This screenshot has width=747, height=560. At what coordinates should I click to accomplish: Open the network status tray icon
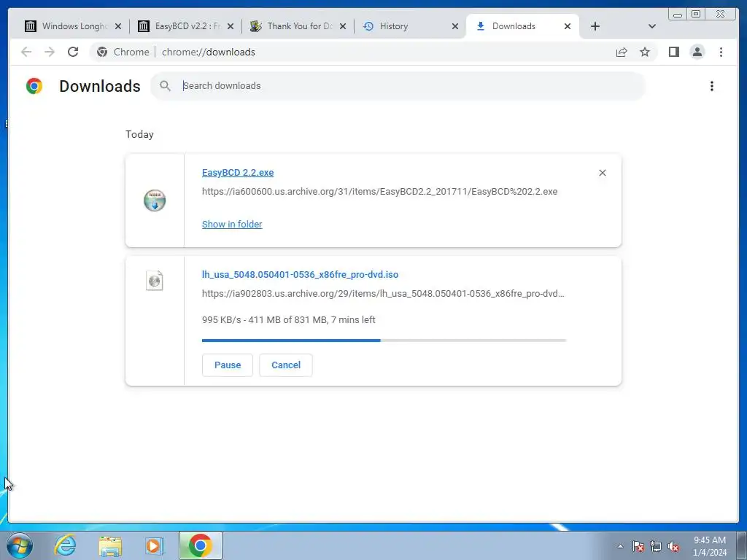pos(656,547)
